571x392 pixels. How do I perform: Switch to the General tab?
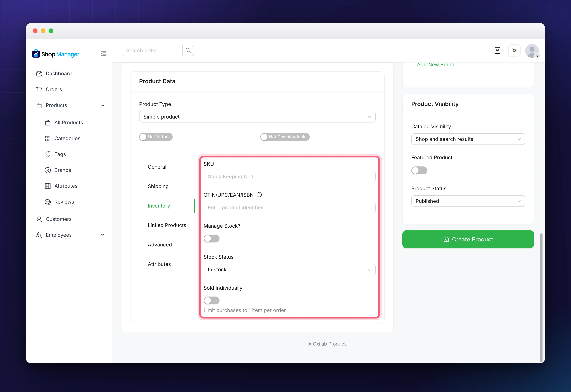(x=157, y=167)
